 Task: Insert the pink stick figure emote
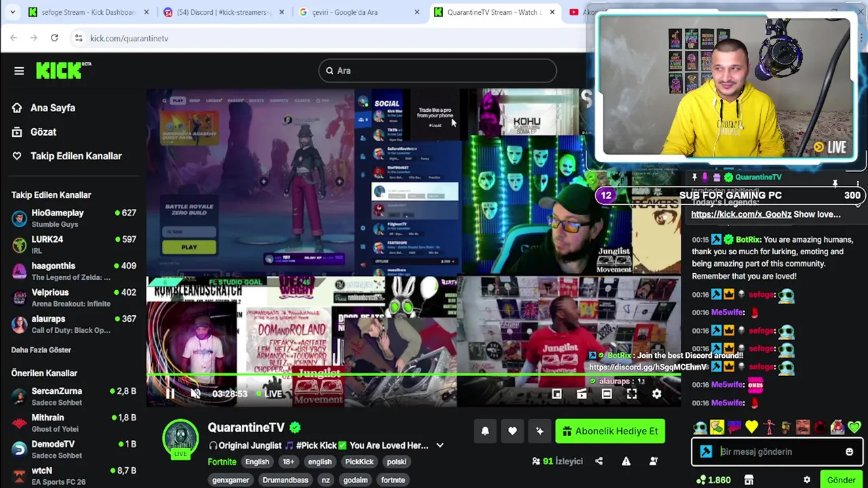(x=769, y=427)
